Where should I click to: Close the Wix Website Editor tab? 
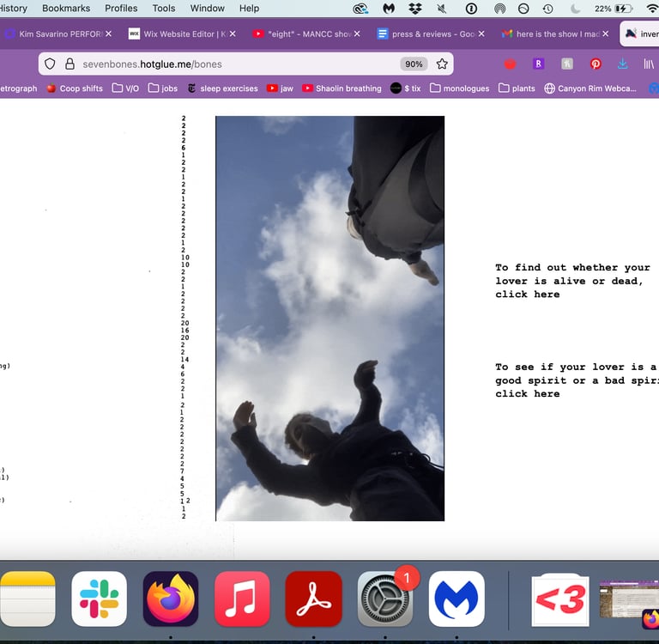coord(233,33)
